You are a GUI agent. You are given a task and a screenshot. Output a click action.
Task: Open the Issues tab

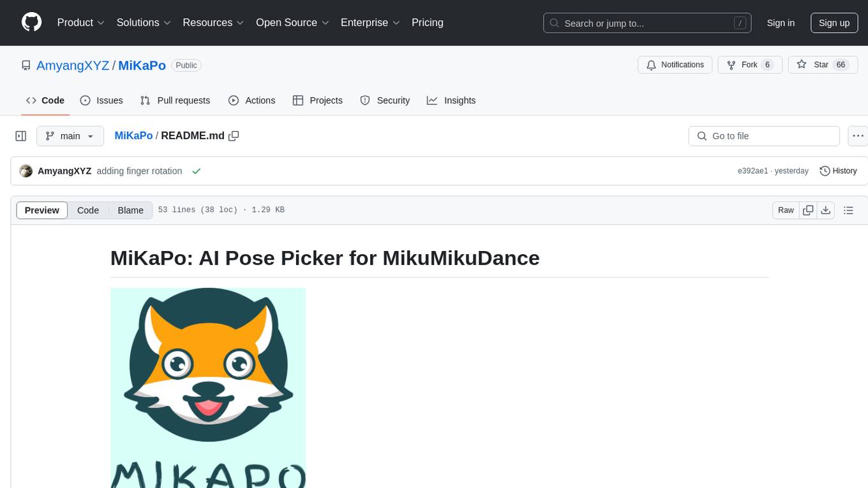click(x=101, y=100)
